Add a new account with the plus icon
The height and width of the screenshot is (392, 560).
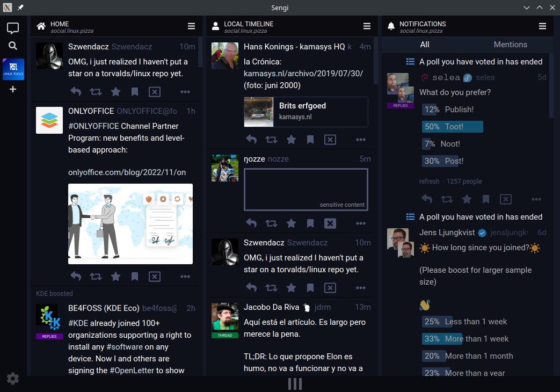[13, 89]
